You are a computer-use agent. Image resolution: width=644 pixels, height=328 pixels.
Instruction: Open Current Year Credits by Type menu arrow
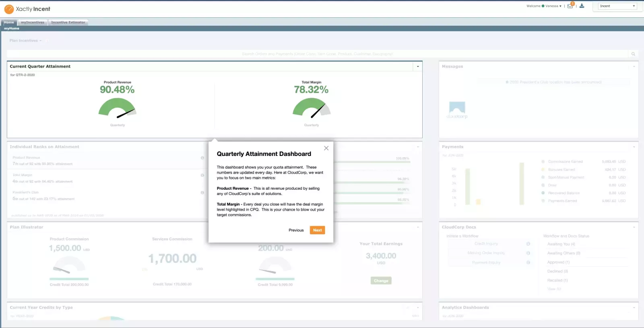tap(418, 307)
